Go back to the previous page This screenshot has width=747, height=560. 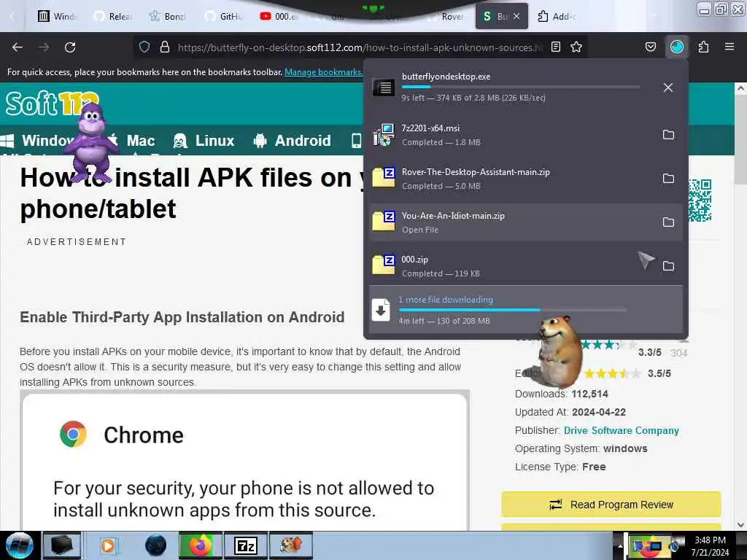pyautogui.click(x=18, y=47)
